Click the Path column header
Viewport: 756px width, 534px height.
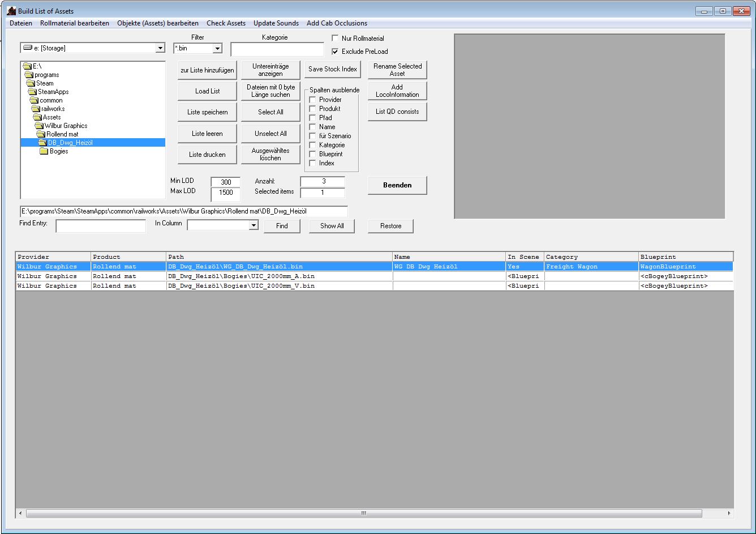[x=280, y=257]
